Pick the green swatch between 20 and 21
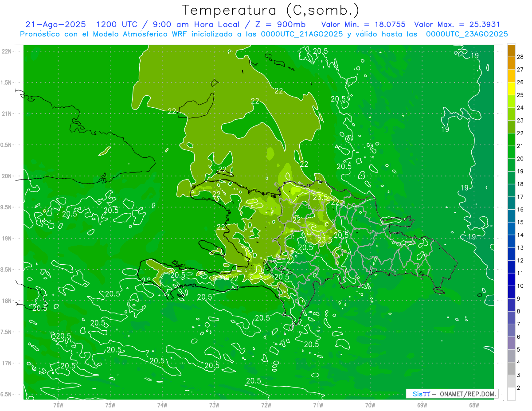Screen dimensions: 532x411 [x=512, y=152]
